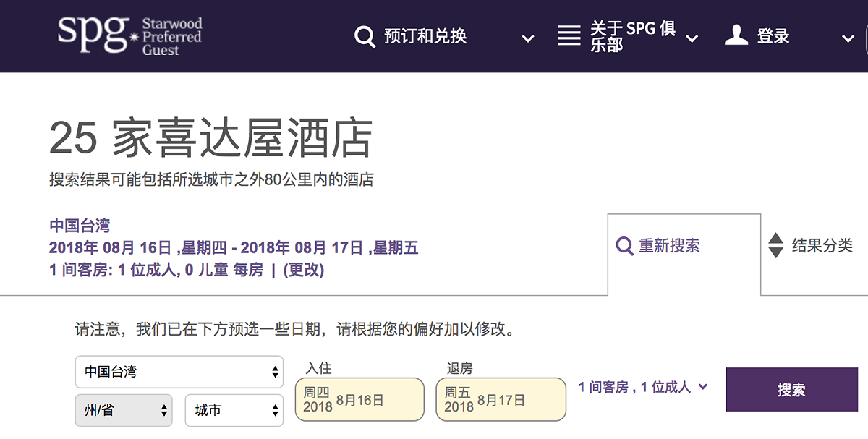This screenshot has height=439, width=868.
Task: Click the SPG Starwood Preferred Guest logo
Action: (130, 36)
